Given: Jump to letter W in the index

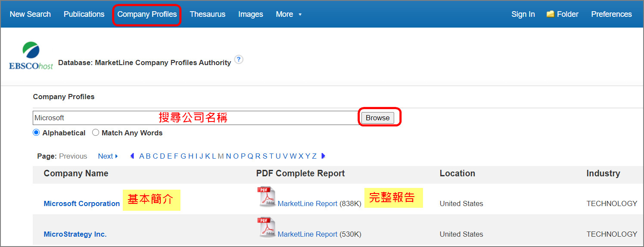Looking at the screenshot, I should 293,156.
